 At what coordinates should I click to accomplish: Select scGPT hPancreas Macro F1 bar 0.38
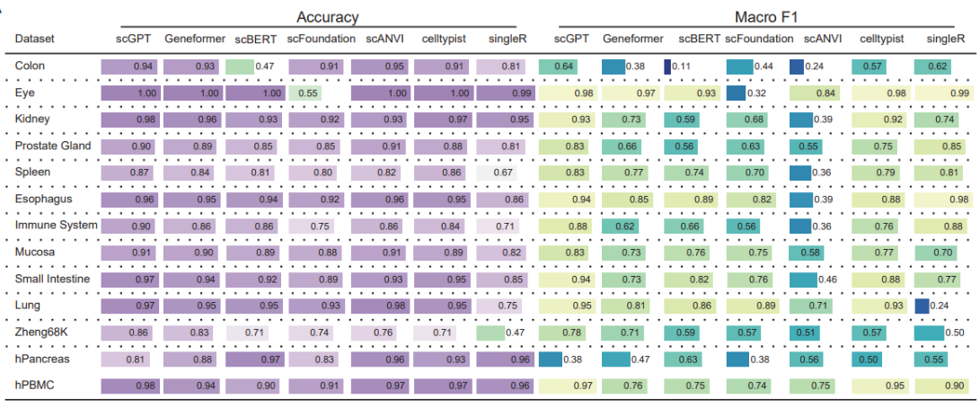551,359
